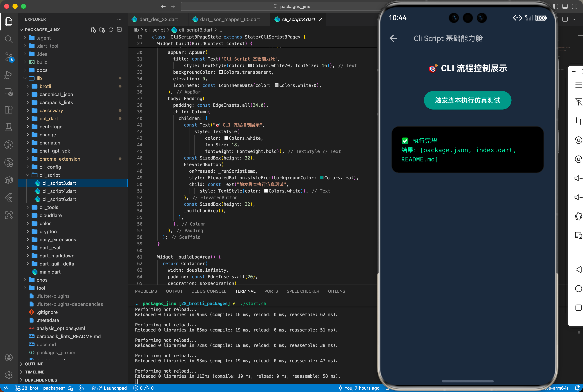Open the Search view in activity bar

pos(8,39)
